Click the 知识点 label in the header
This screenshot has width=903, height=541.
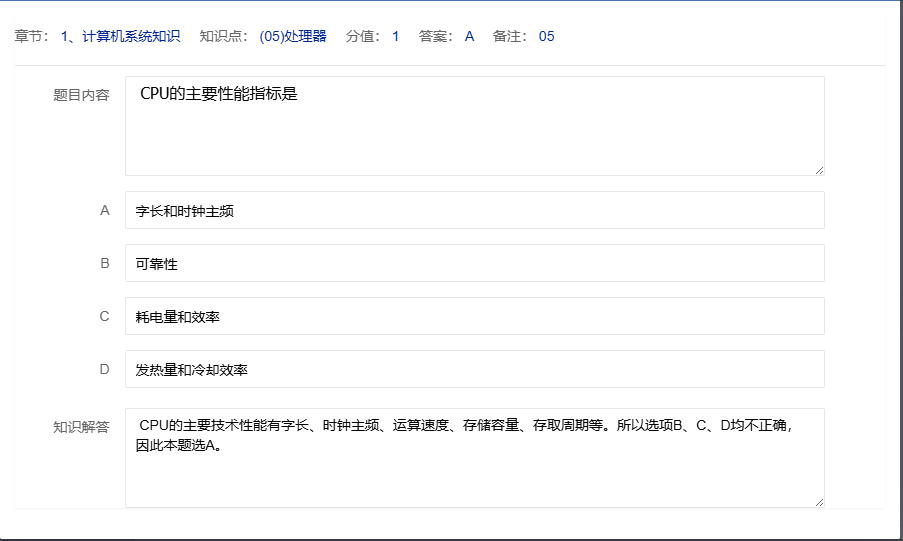click(x=221, y=37)
